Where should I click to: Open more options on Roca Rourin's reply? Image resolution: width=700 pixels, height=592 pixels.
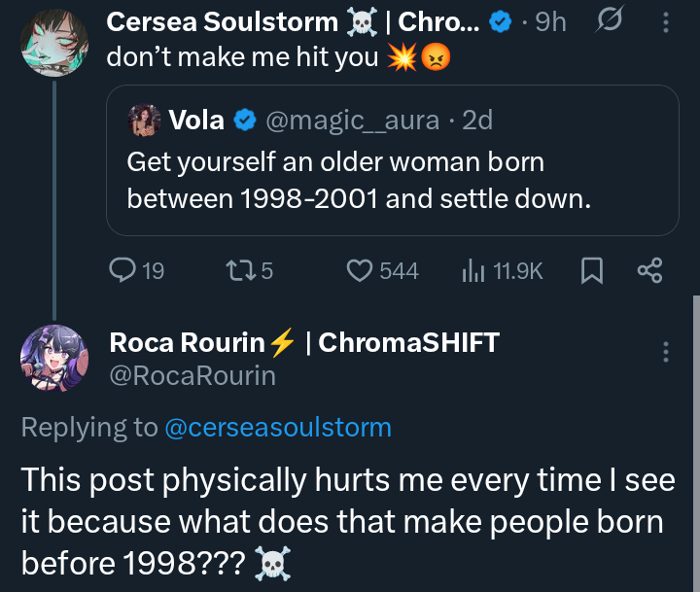pyautogui.click(x=665, y=352)
